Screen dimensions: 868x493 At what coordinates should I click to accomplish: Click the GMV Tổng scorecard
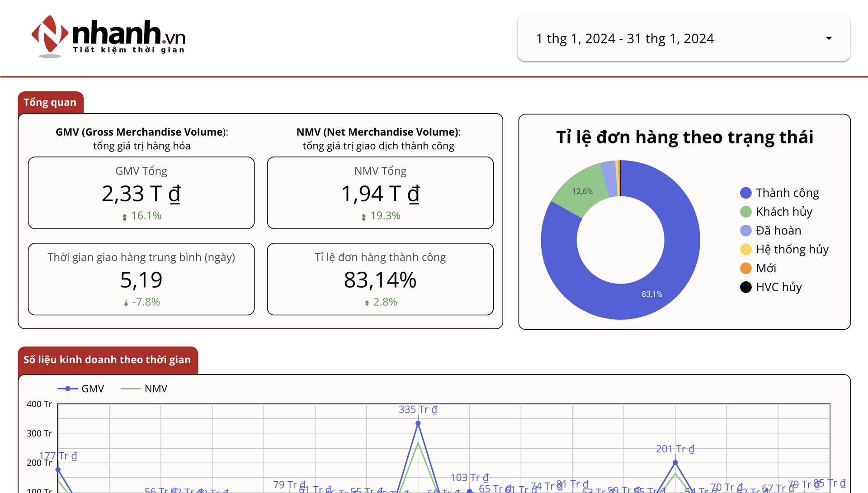click(141, 193)
